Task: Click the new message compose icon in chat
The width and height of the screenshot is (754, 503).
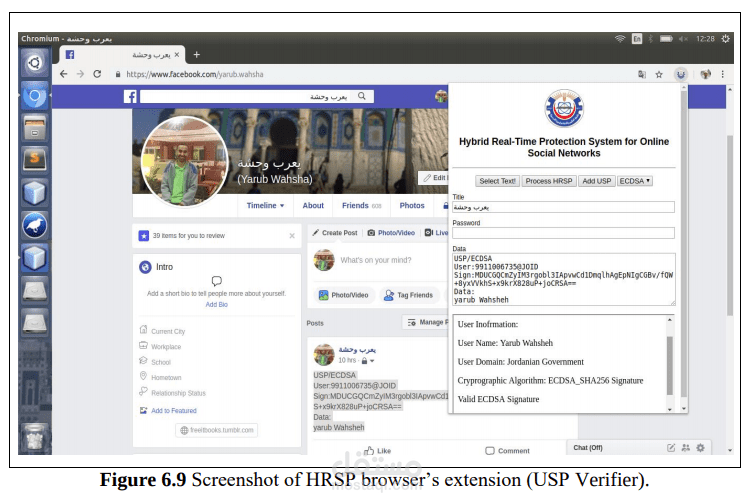Action: pos(671,448)
